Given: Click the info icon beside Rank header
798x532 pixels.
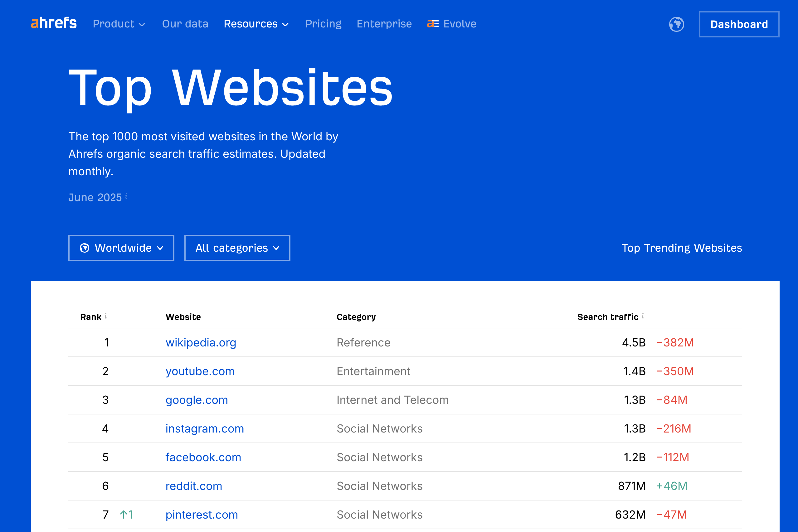Looking at the screenshot, I should click(x=105, y=316).
